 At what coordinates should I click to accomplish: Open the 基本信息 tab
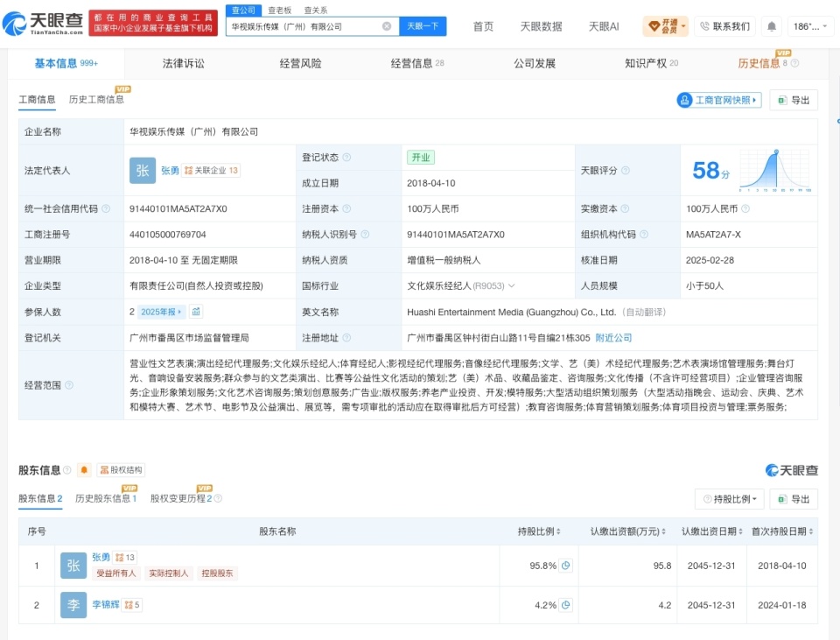tap(66, 63)
